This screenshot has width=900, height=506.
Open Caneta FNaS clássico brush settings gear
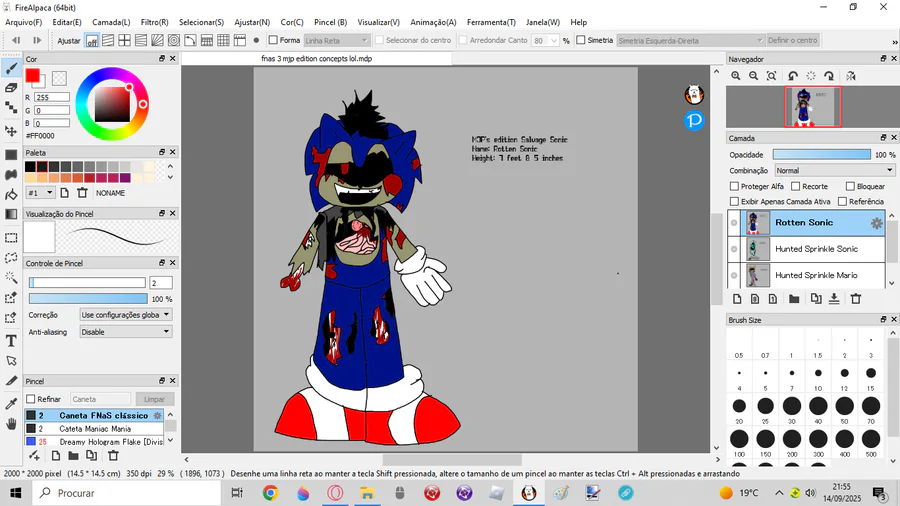157,415
